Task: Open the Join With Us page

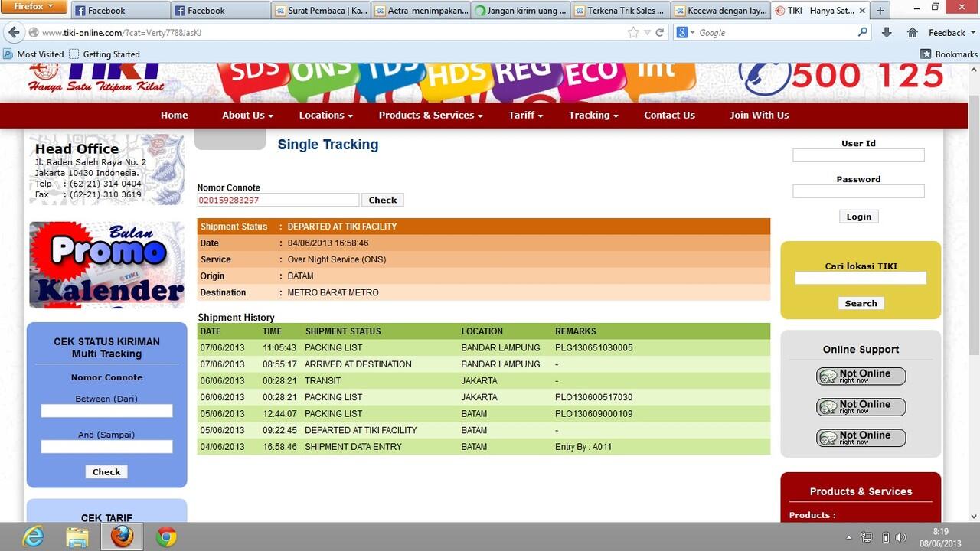Action: 759,116
